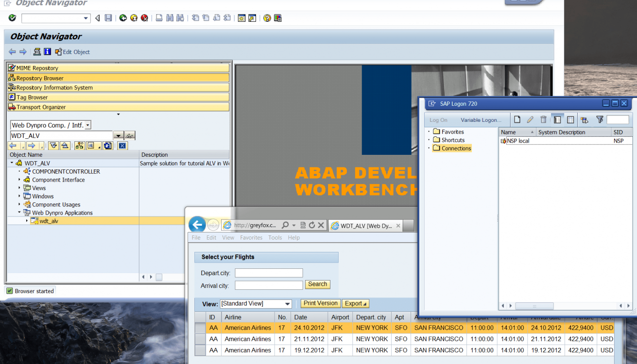Switch to Repository Browser
This screenshot has height=364, width=637.
pyautogui.click(x=119, y=78)
